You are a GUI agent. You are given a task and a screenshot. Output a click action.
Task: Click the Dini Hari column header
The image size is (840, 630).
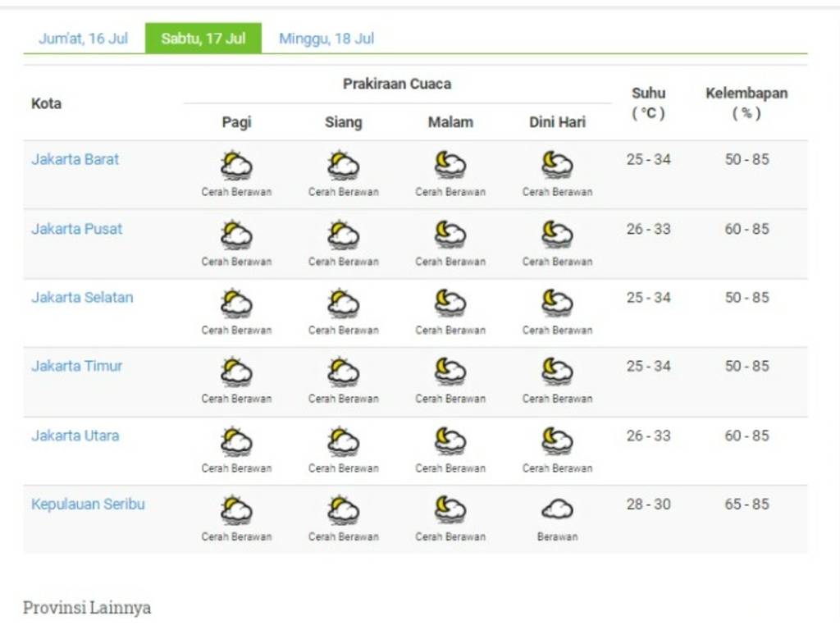[557, 122]
